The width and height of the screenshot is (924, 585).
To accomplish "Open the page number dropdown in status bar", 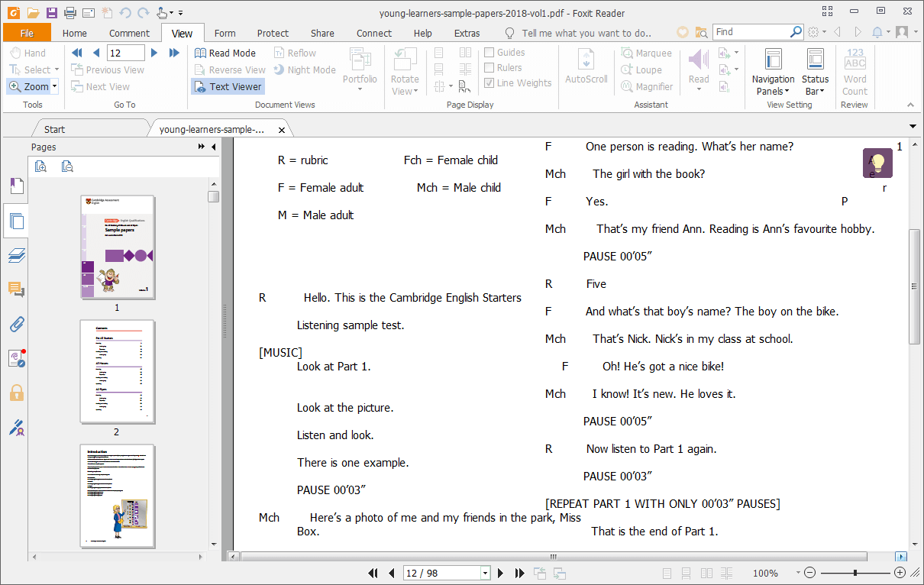I will coord(485,573).
